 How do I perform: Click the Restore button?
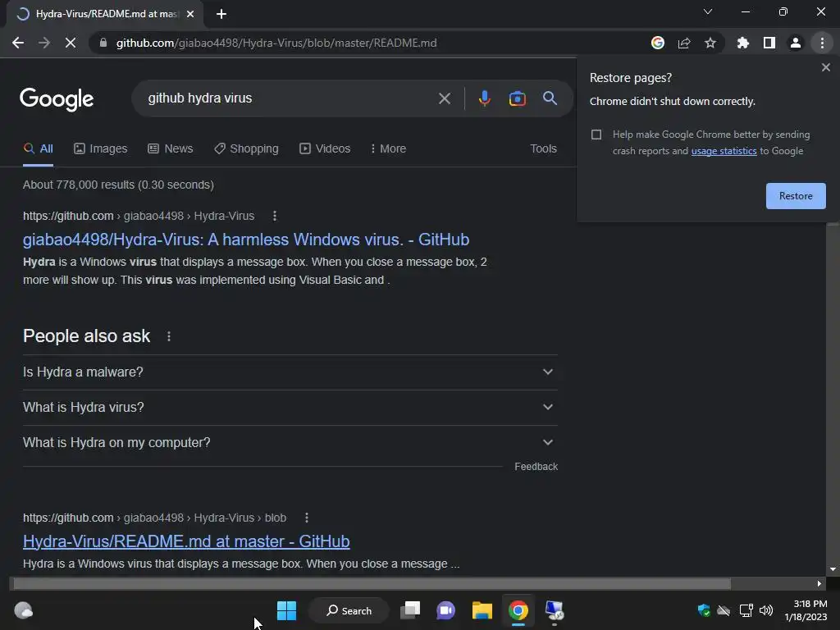click(796, 196)
